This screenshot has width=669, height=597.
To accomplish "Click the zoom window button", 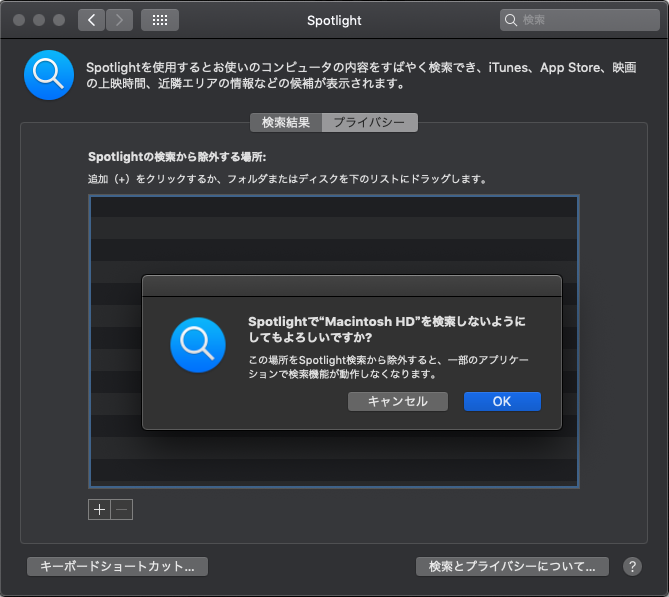I will click(59, 20).
